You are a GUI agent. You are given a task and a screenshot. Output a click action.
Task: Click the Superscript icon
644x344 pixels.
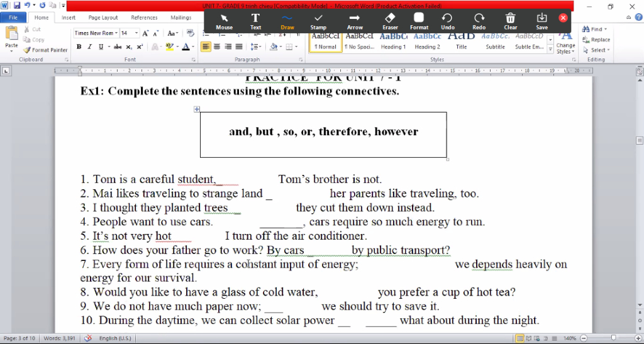point(140,47)
